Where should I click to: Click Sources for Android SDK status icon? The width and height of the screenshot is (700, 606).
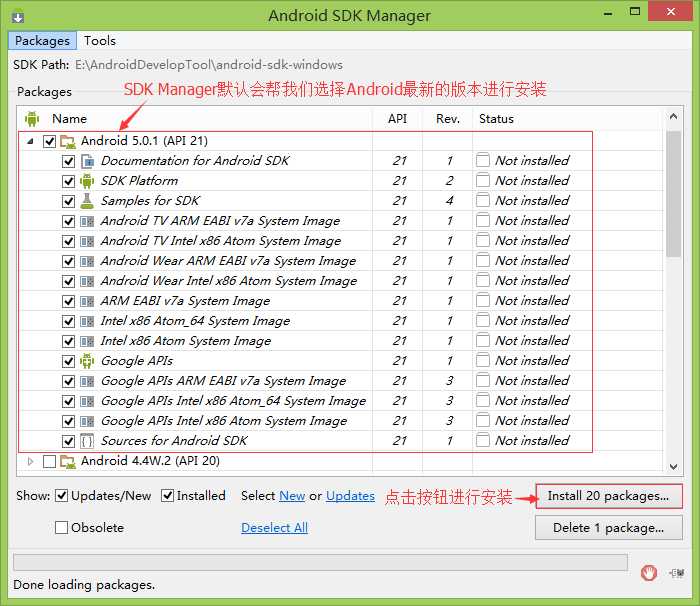(483, 440)
